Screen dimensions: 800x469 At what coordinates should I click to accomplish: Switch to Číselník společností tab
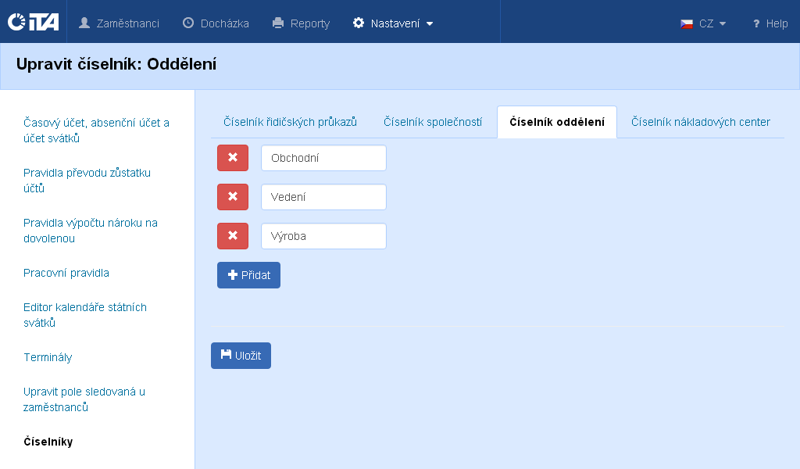click(x=433, y=122)
